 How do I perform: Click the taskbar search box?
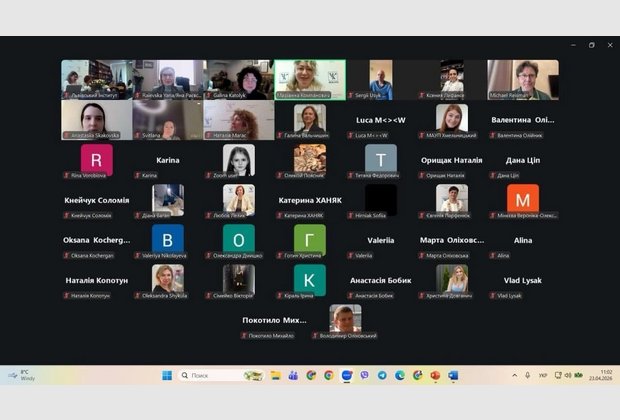click(x=209, y=376)
